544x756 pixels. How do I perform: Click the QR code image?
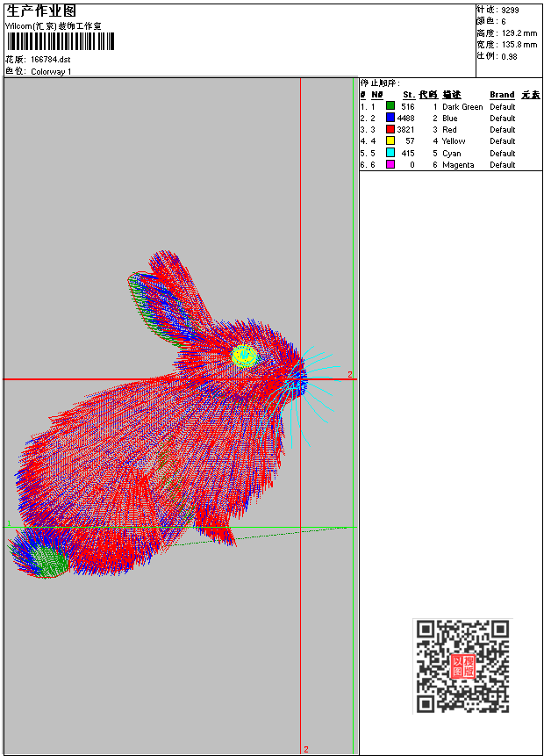pyautogui.click(x=462, y=666)
